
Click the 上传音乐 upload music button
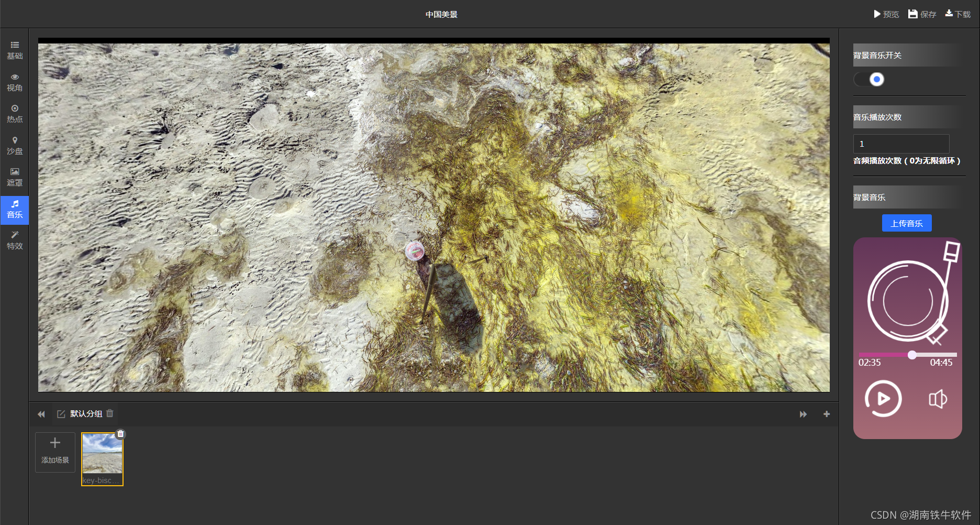[x=907, y=223]
